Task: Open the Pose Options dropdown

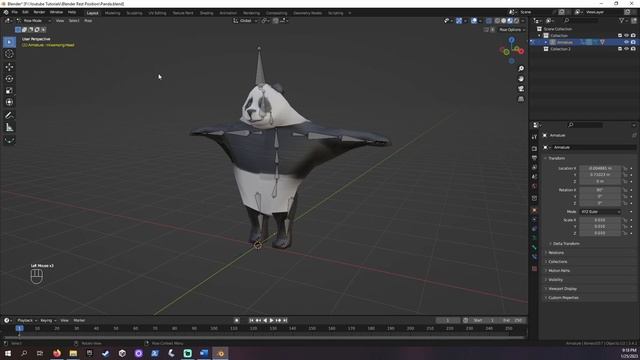Action: tap(512, 30)
